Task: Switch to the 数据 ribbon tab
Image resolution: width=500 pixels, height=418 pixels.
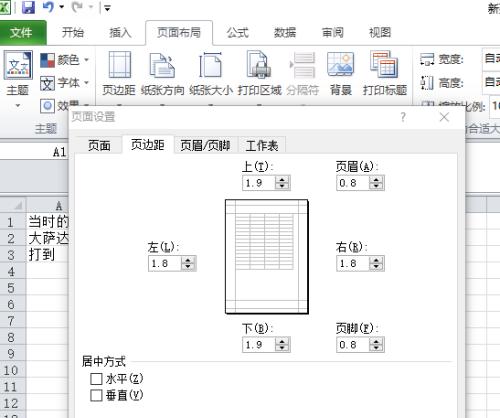Action: click(285, 32)
